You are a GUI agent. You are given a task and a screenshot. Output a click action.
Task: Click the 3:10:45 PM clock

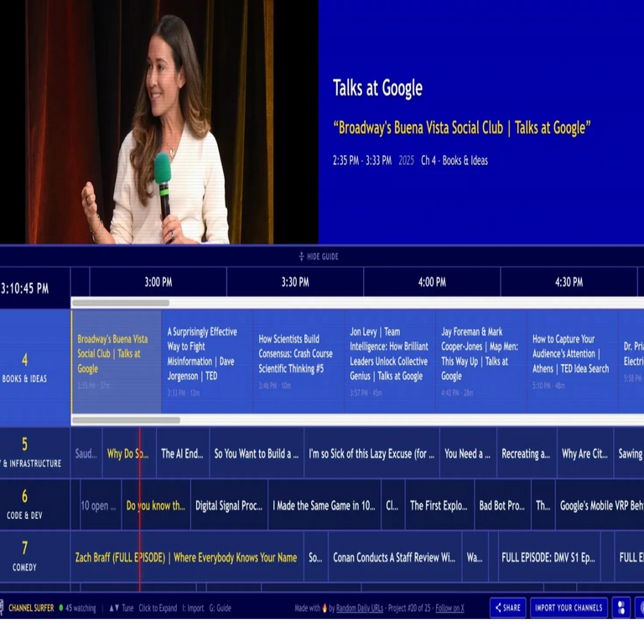coord(24,288)
